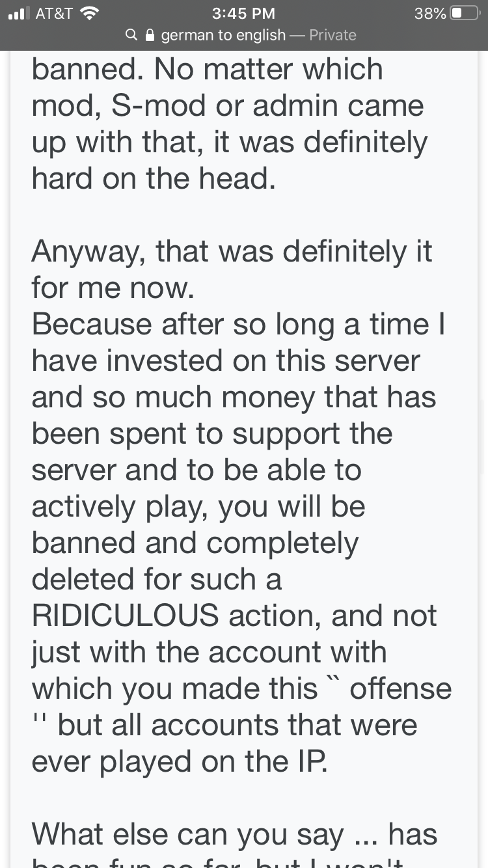Tap the "Private" browsing label
Viewport: 488px width, 868px height.
point(332,35)
